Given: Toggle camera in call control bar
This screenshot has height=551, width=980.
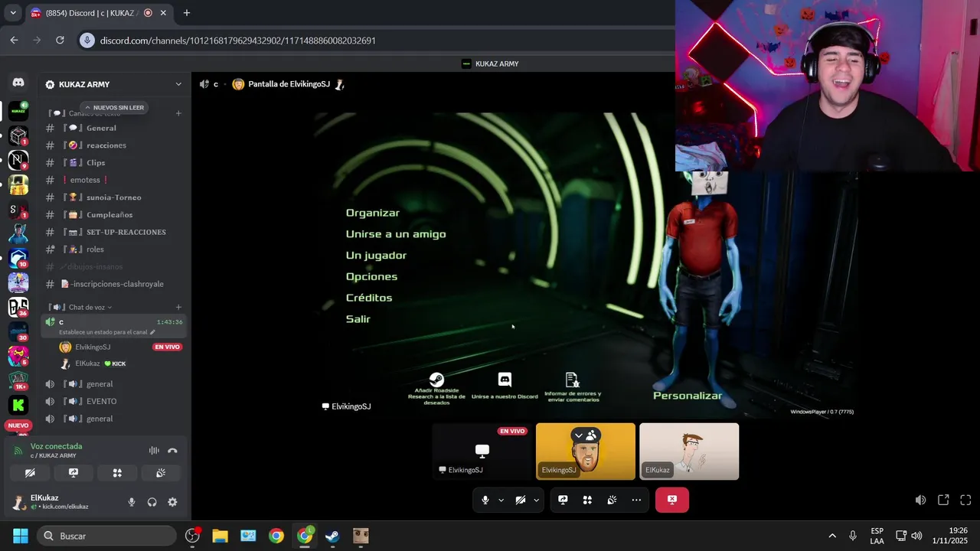Looking at the screenshot, I should click(521, 500).
